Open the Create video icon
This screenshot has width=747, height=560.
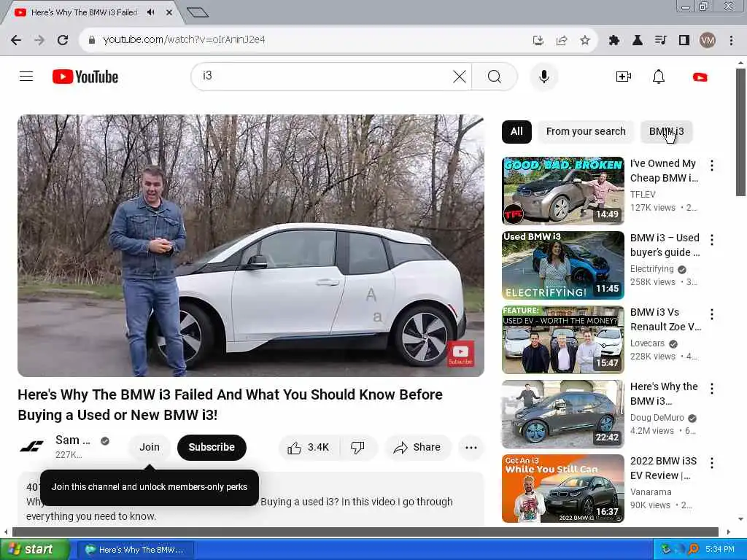[x=623, y=76]
